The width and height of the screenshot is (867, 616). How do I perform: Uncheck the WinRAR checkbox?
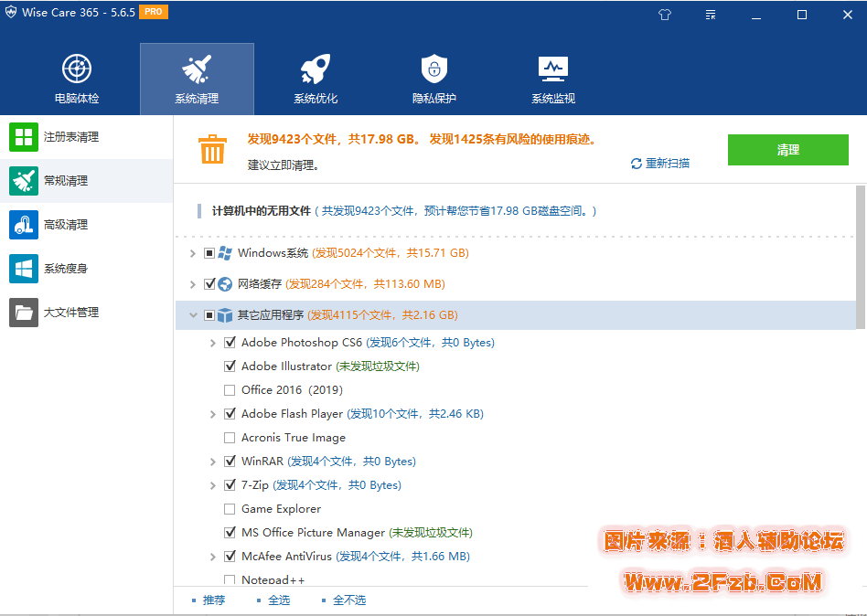pos(230,462)
